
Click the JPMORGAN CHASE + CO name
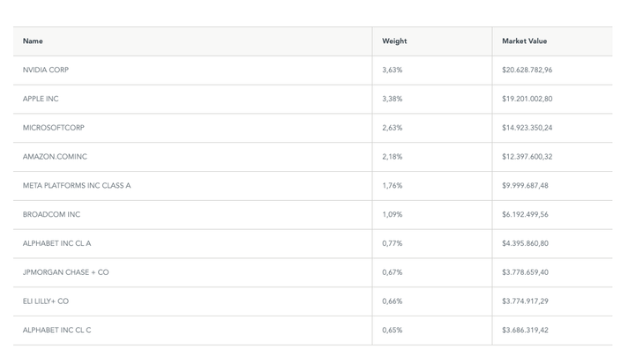[66, 272]
